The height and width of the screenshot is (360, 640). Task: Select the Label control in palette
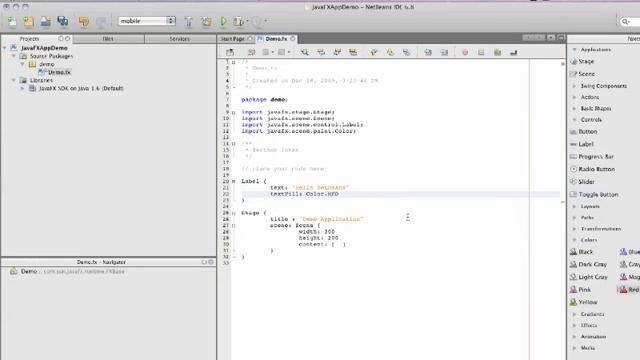tap(582, 144)
